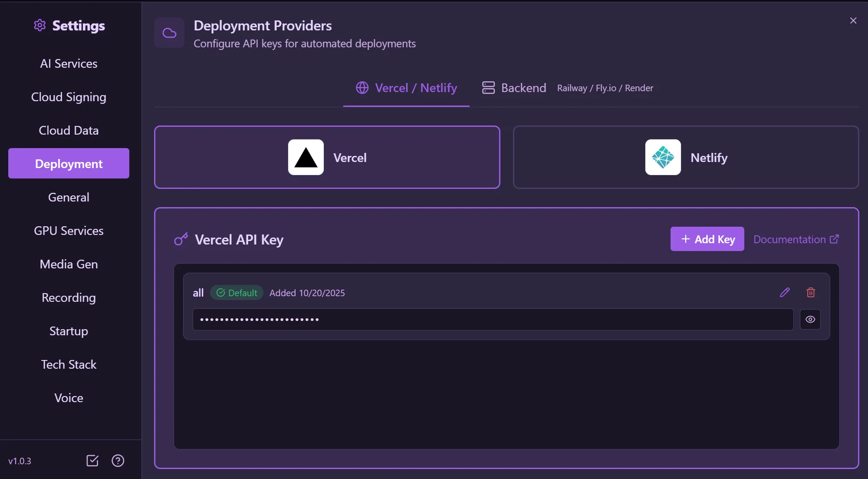Viewport: 868px width, 479px height.
Task: Reveal the API key with eye icon
Action: pos(810,319)
